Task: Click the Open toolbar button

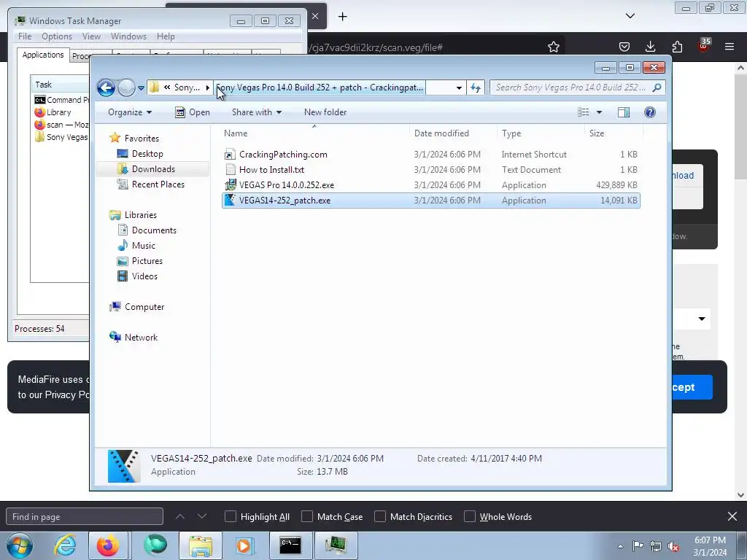Action: (x=193, y=112)
